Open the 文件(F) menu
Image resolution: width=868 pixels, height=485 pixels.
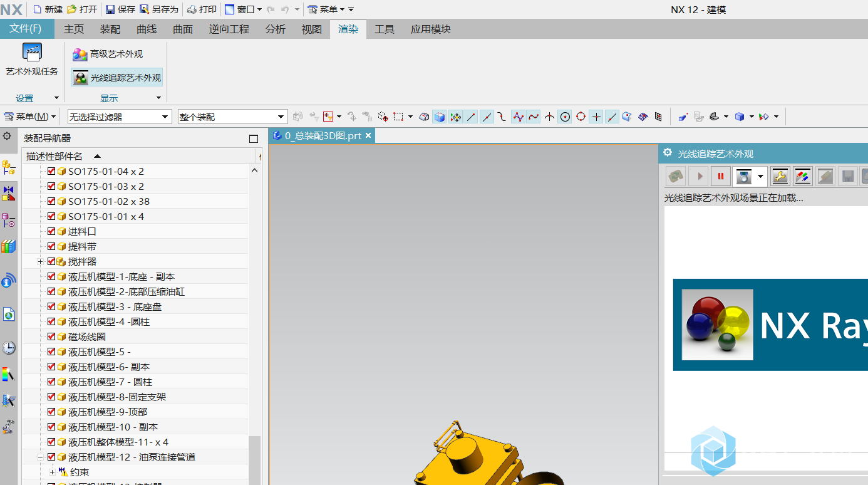coord(26,29)
